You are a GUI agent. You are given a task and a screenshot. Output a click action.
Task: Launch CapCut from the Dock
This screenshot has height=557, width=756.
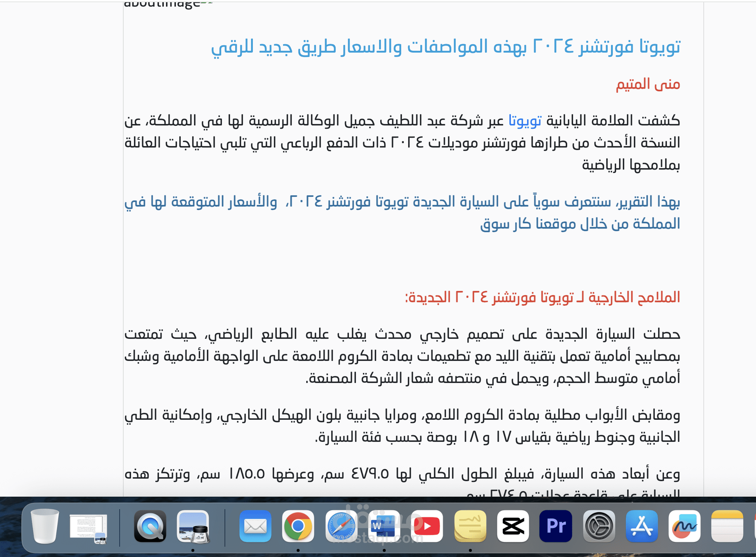[513, 526]
